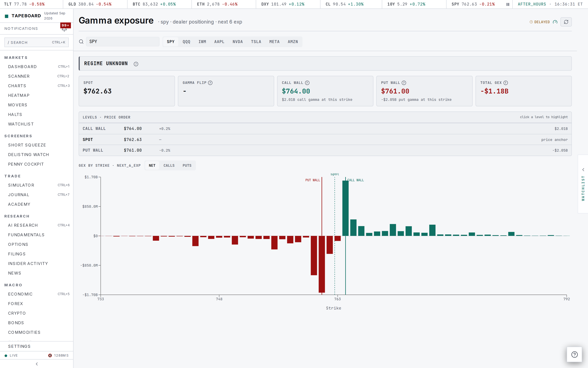Click the gauge icon beside DELAYED
The image size is (588, 368).
555,22
